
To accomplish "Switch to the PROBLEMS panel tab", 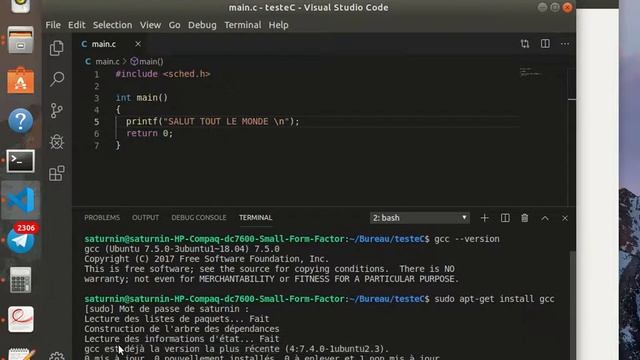I will [x=102, y=218].
